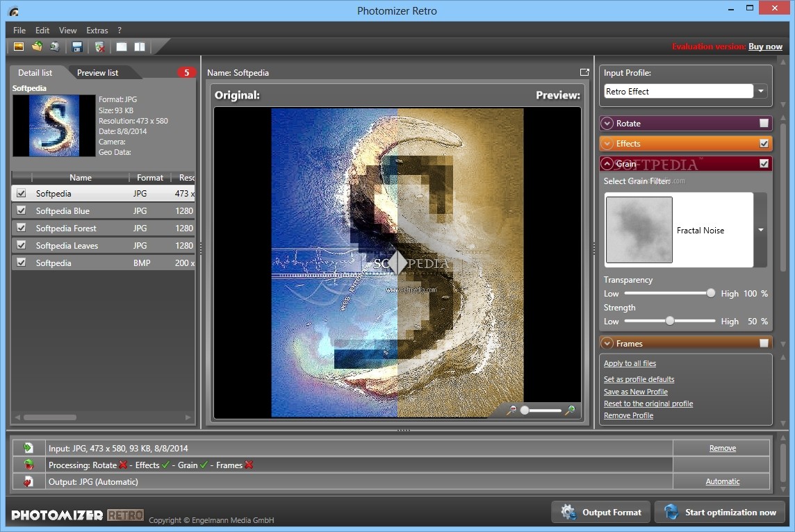Enable the Rotate section checkbox
Image resolution: width=795 pixels, height=532 pixels.
click(x=764, y=123)
